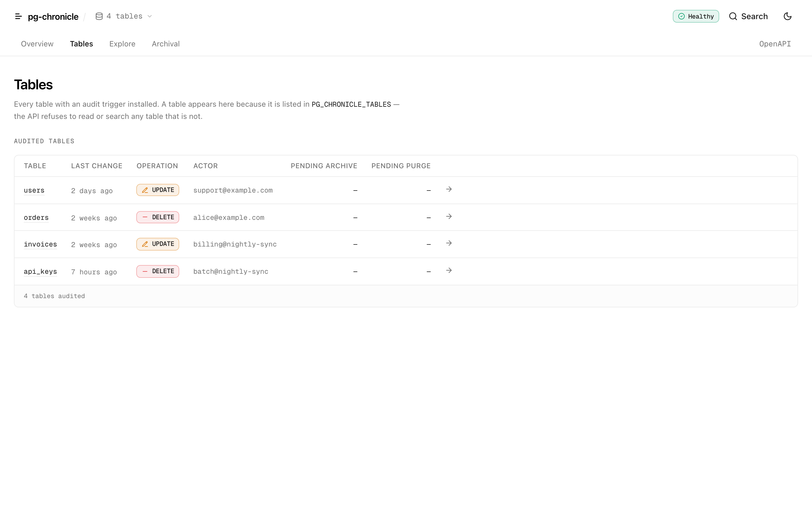Click the arrow icon in the api_keys row
Screen dimensions: 812x522
(x=449, y=270)
